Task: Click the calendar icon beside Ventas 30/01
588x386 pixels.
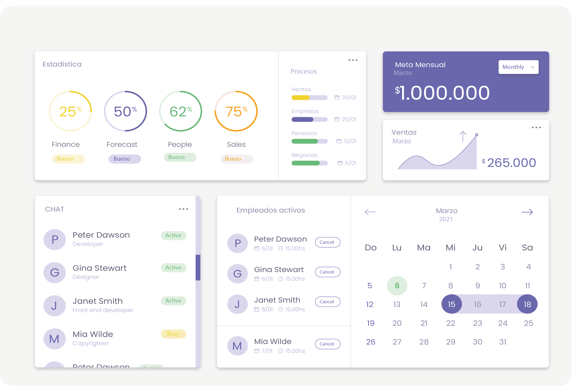Action: [337, 97]
